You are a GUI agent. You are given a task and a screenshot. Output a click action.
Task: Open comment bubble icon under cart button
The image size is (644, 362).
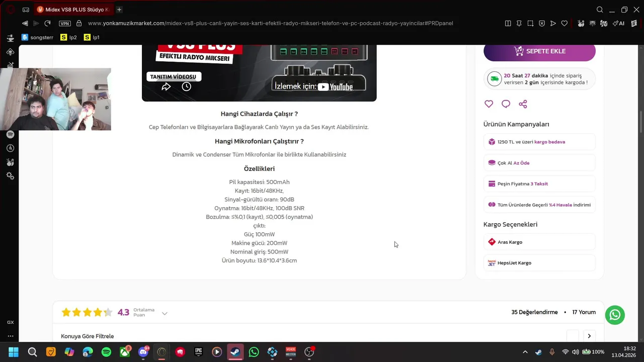click(506, 104)
